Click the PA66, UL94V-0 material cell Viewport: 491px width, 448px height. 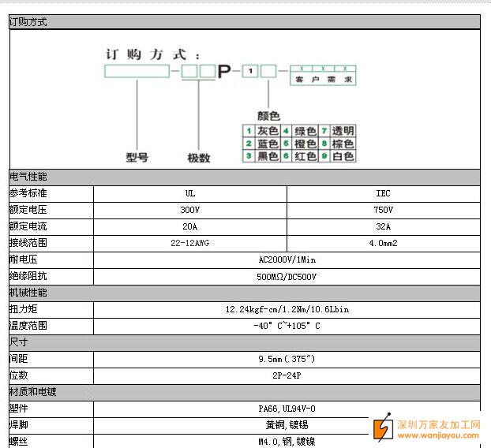pos(287,409)
